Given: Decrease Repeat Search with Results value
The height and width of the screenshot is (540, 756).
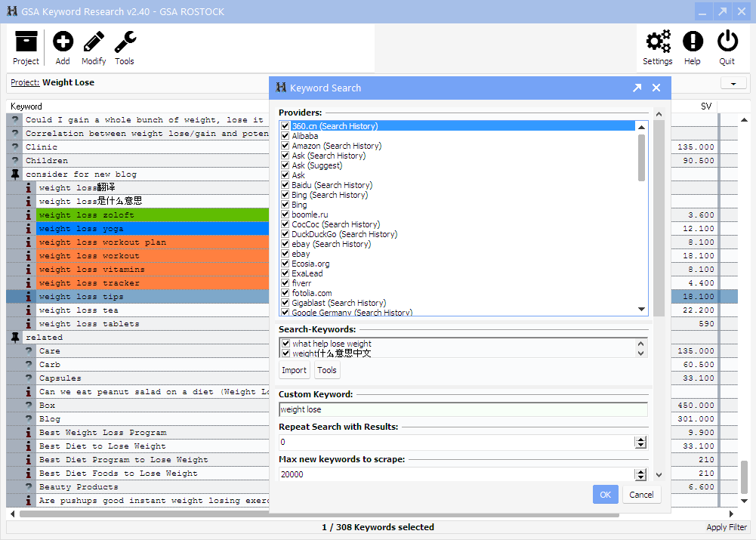Looking at the screenshot, I should click(640, 445).
